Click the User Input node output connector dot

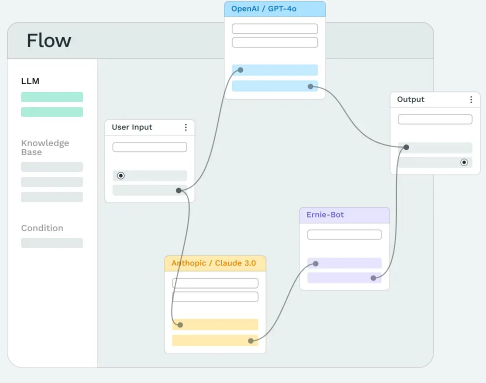pyautogui.click(x=179, y=190)
